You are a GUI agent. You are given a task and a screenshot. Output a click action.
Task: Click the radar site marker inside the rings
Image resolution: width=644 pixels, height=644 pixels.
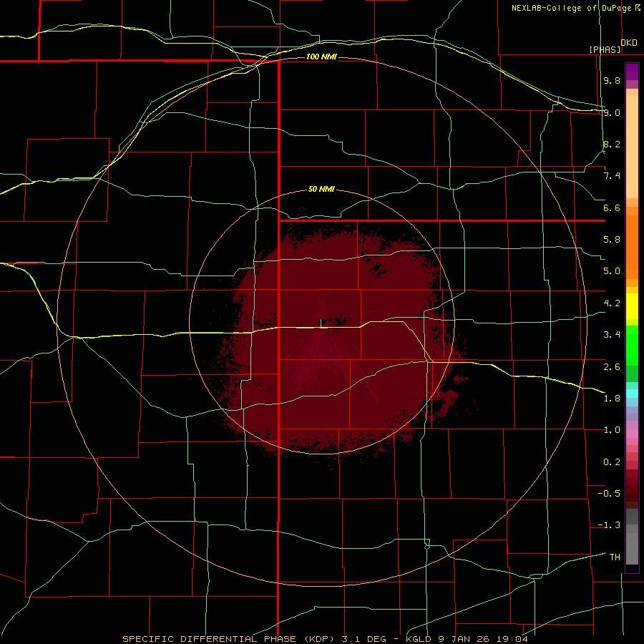coord(321,323)
